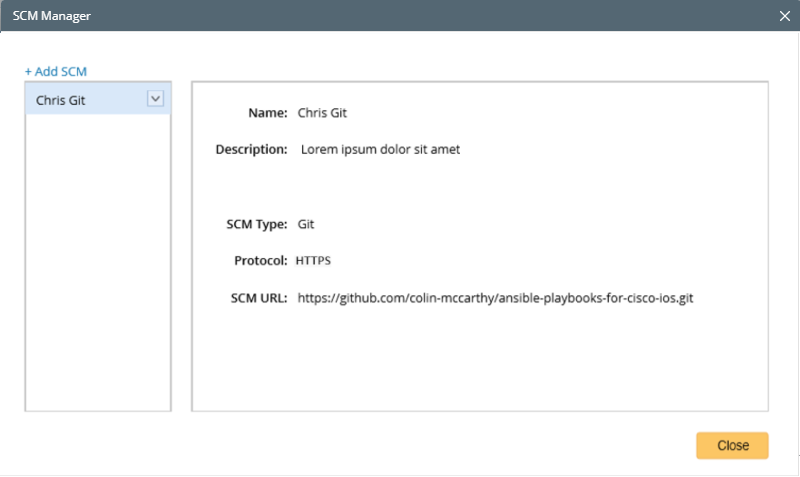Open the dropdown arrow beside Chris Git
The height and width of the screenshot is (477, 800).
[156, 98]
